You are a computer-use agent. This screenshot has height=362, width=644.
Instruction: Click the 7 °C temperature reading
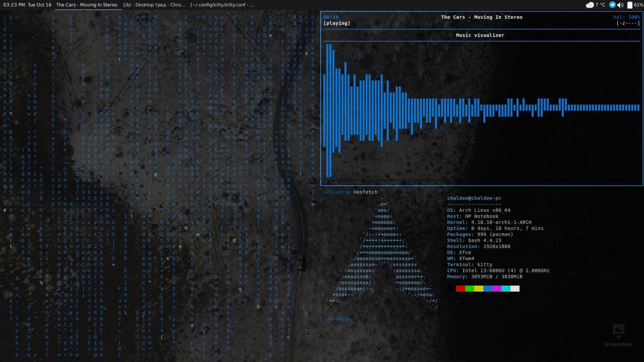[x=600, y=5]
